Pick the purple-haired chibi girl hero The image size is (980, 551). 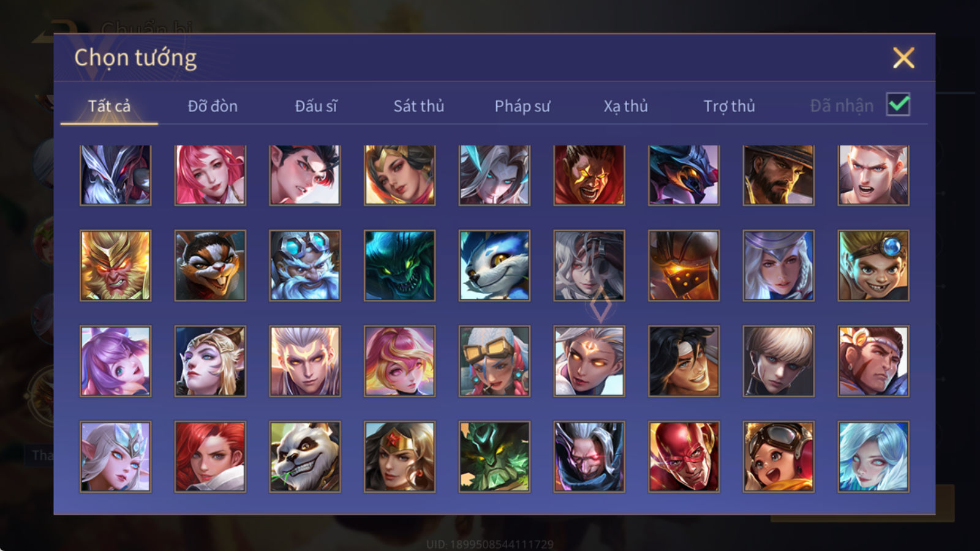pyautogui.click(x=115, y=361)
